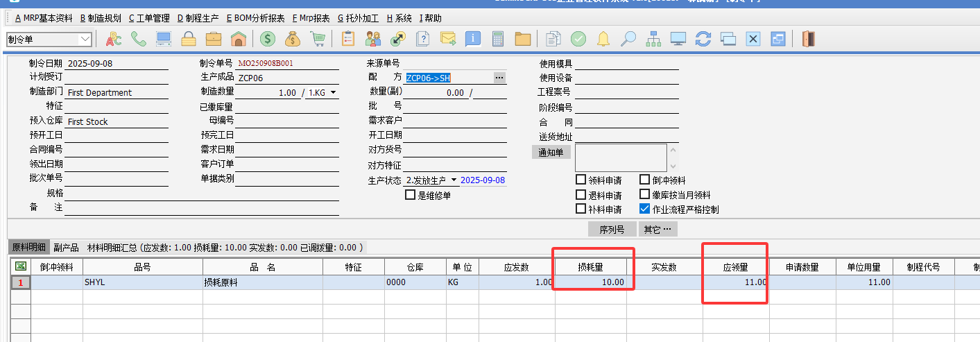Image resolution: width=980 pixels, height=342 pixels.
Task: Click the 批号 input field
Action: click(454, 106)
